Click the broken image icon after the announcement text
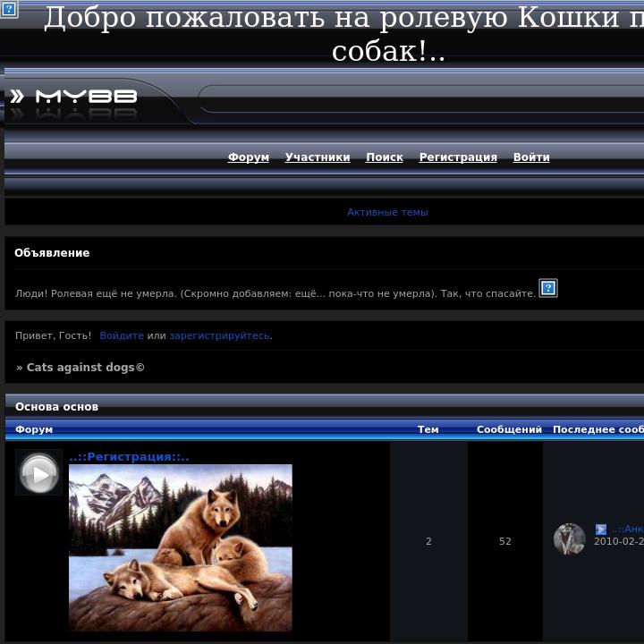Image resolution: width=644 pixels, height=644 pixels. pyautogui.click(x=548, y=288)
